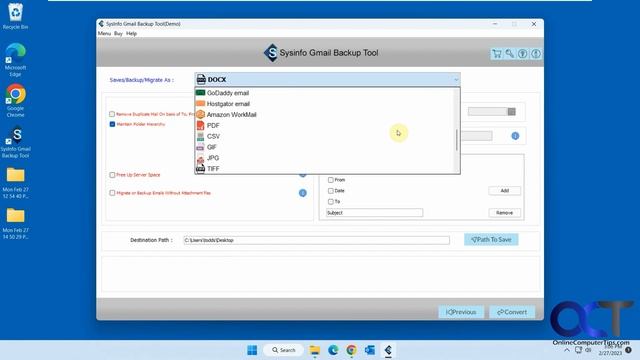Click the CSV file icon in list

point(200,136)
